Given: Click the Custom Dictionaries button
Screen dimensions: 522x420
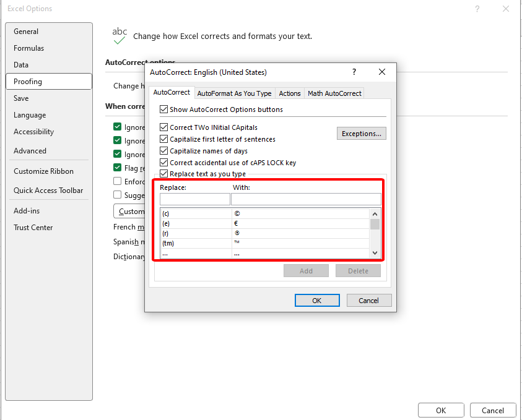Looking at the screenshot, I should coord(129,211).
